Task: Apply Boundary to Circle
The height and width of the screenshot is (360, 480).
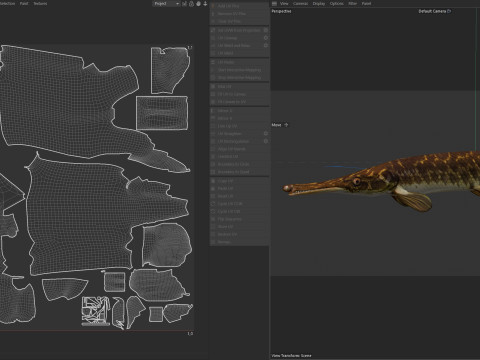Action: [239, 164]
